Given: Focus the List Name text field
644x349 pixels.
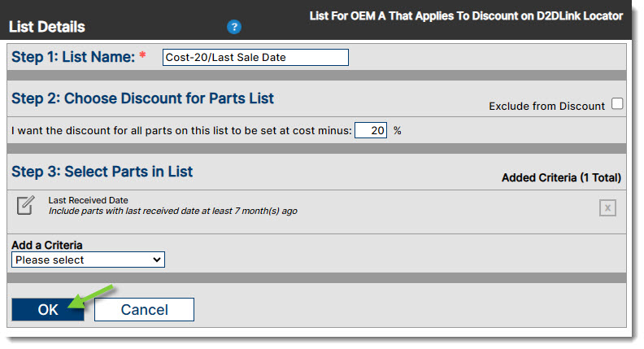Looking at the screenshot, I should tap(255, 57).
